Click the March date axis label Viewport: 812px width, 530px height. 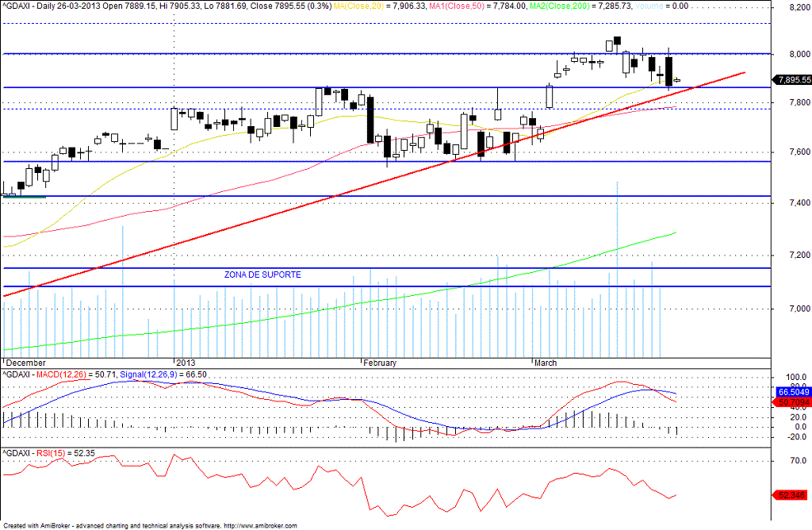546,363
